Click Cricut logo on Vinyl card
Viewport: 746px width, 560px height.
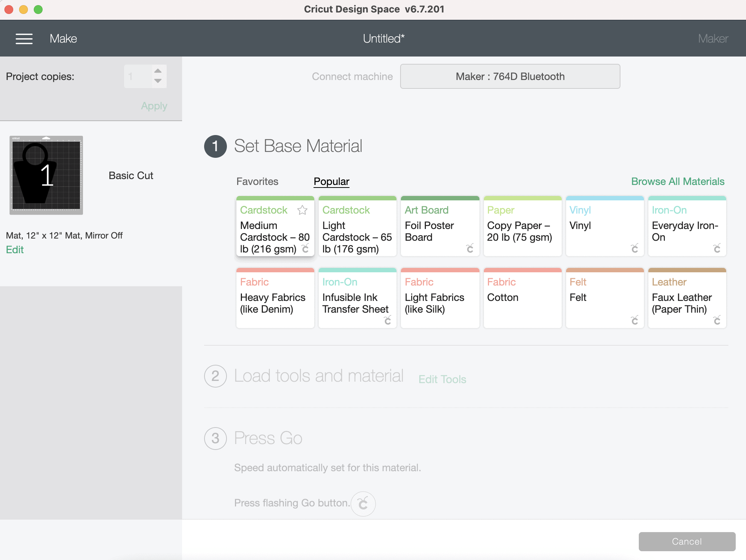coord(635,248)
